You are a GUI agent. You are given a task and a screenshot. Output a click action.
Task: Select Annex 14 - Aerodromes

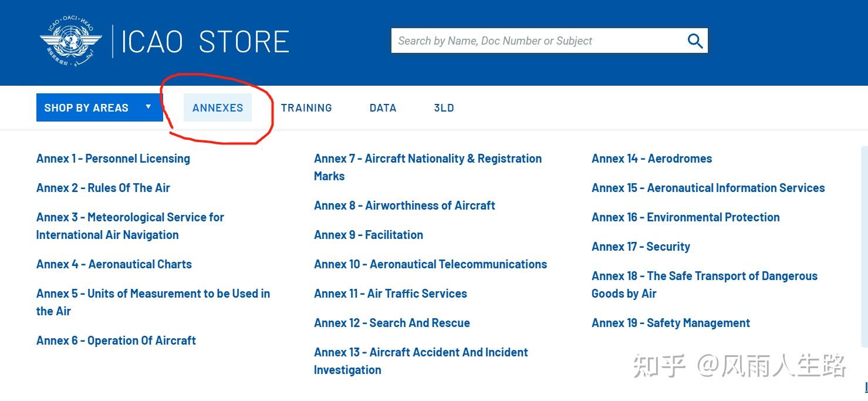(x=651, y=158)
